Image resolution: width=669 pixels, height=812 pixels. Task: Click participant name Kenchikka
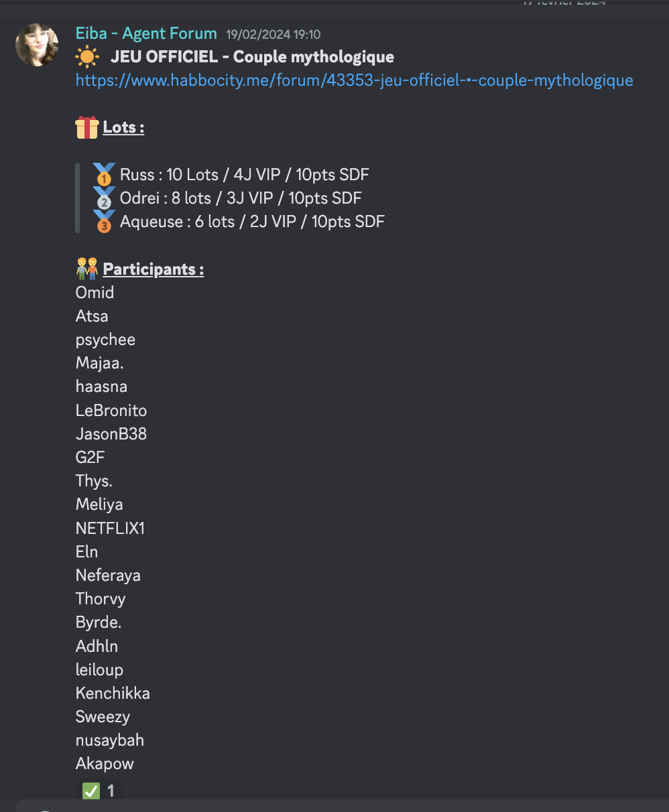click(x=113, y=693)
